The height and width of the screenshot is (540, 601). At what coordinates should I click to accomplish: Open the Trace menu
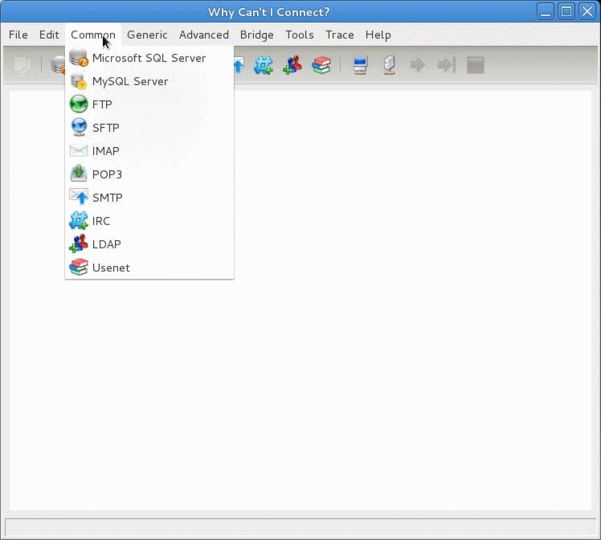340,35
